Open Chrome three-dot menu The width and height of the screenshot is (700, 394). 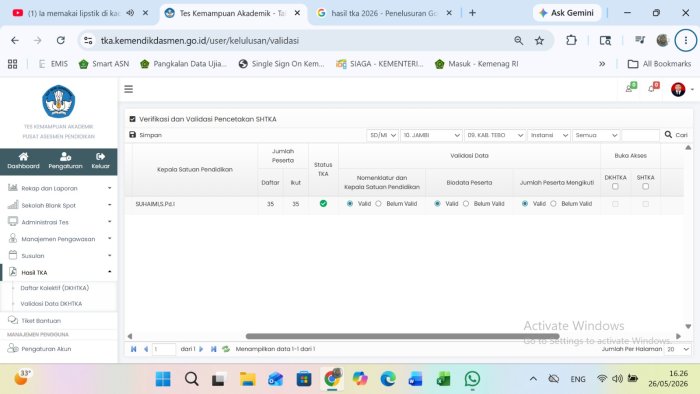(x=686, y=41)
